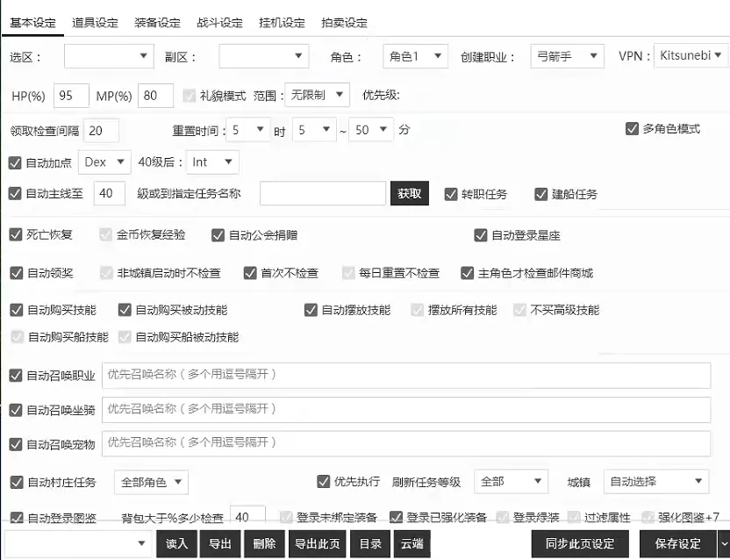Uncheck 自动公会捐赠
Viewport: 730px width, 560px height.
click(x=218, y=235)
